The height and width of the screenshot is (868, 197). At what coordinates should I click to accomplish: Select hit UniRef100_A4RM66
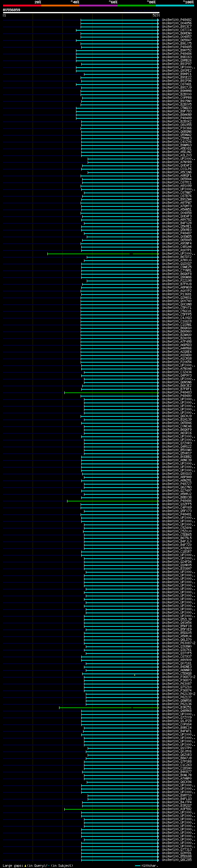(176, 349)
